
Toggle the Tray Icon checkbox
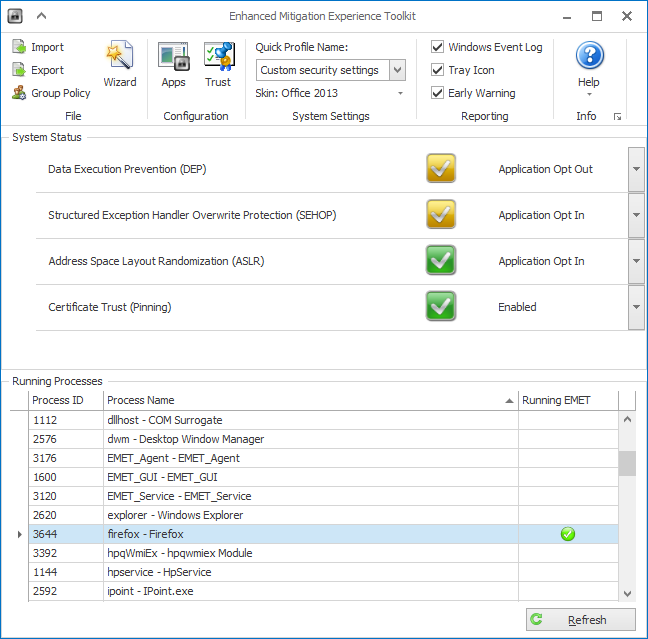tap(438, 70)
